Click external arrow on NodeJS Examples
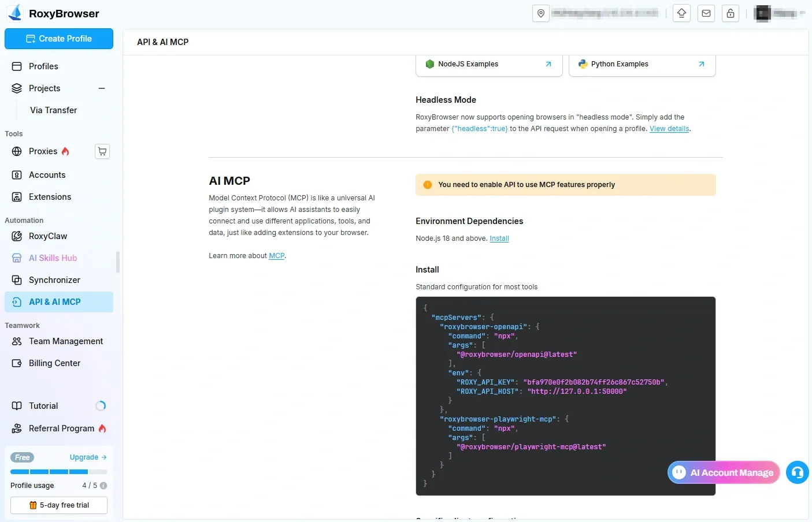This screenshot has height=522, width=812. pos(548,64)
